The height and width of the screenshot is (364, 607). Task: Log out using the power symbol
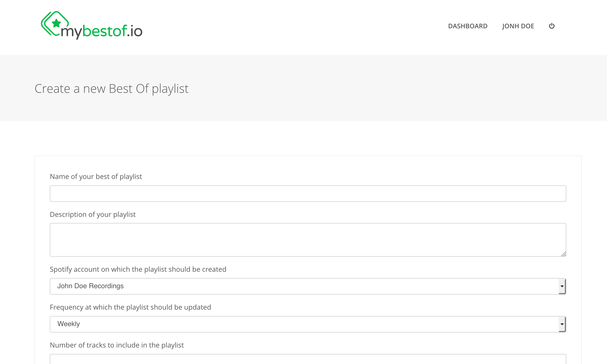pos(552,26)
